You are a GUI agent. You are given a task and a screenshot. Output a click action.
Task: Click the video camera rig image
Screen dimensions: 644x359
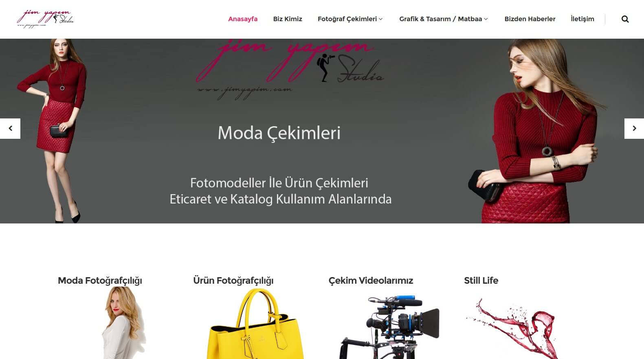point(389,327)
